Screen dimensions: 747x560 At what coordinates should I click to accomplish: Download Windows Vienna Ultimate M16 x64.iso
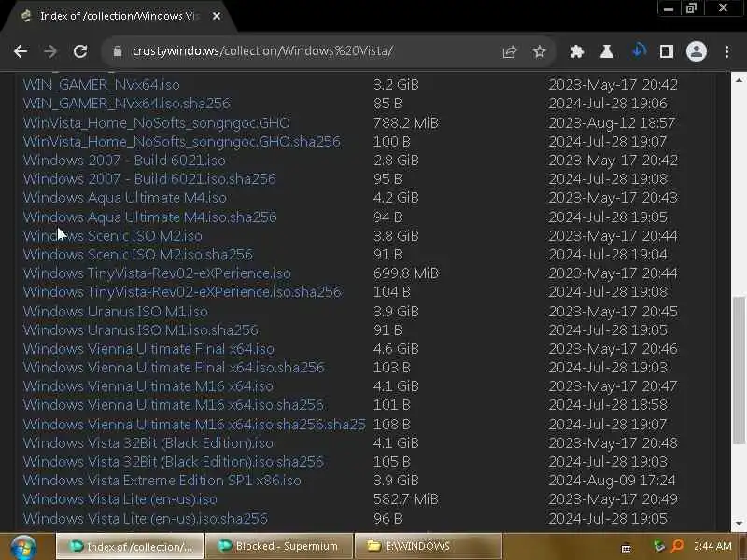(x=148, y=386)
